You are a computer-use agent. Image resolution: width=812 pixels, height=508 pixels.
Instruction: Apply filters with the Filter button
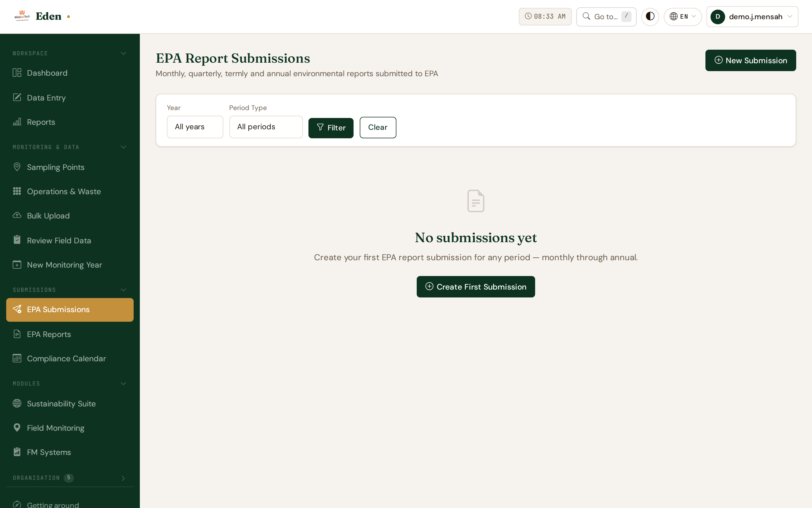(331, 128)
